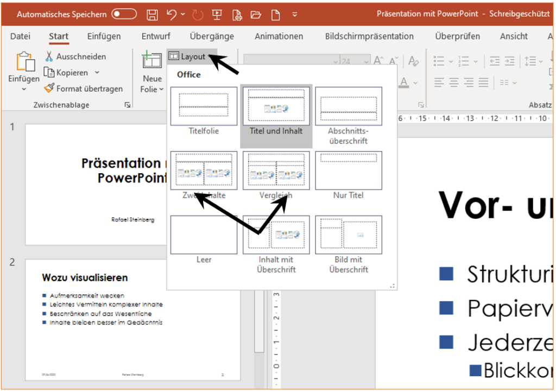The height and width of the screenshot is (392, 556).
Task: Choose the Titel und Inhalt layout
Action: (276, 116)
